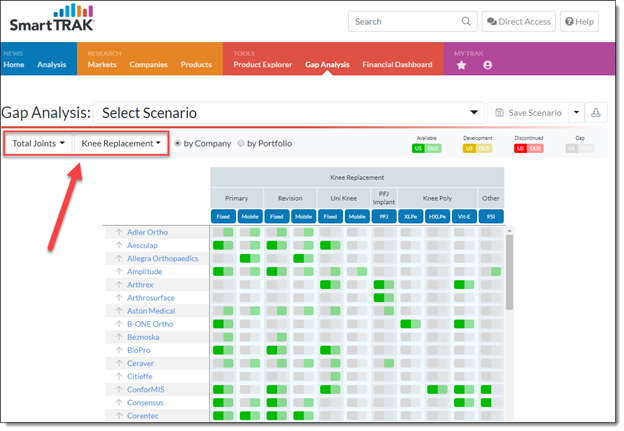Open the ConforMIS company link
The height and width of the screenshot is (431, 624).
(146, 389)
